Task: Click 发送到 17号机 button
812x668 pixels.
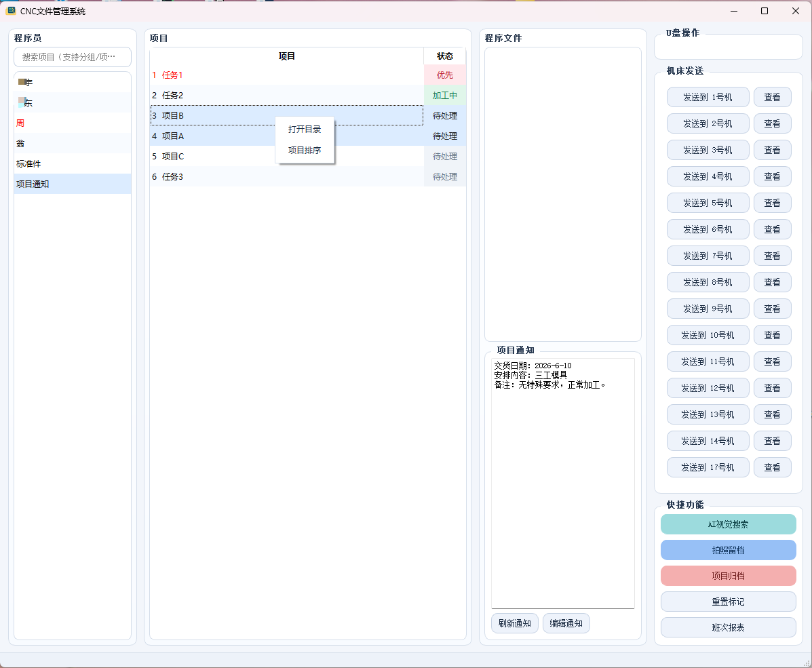Action: [708, 467]
